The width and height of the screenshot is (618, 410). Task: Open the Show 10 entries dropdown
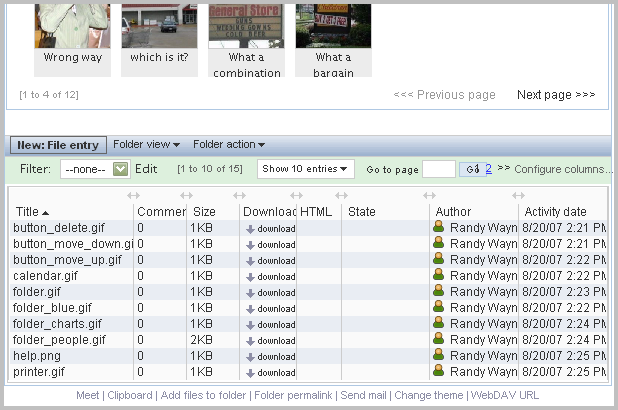coord(305,169)
